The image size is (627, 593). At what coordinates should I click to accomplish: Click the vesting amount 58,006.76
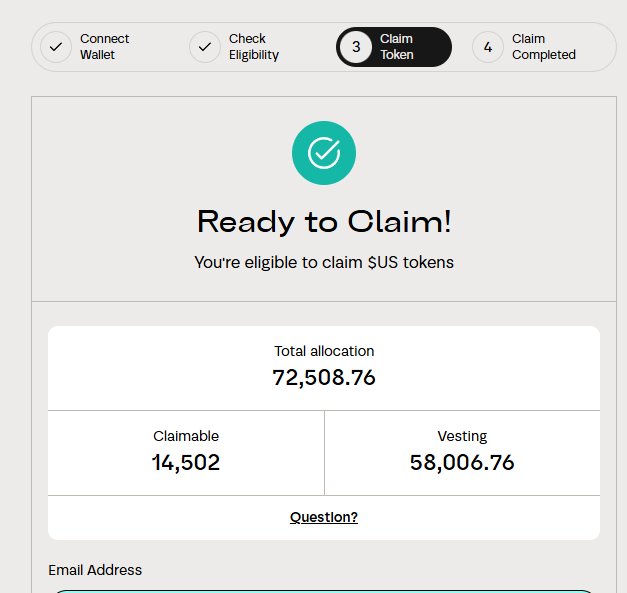(462, 462)
